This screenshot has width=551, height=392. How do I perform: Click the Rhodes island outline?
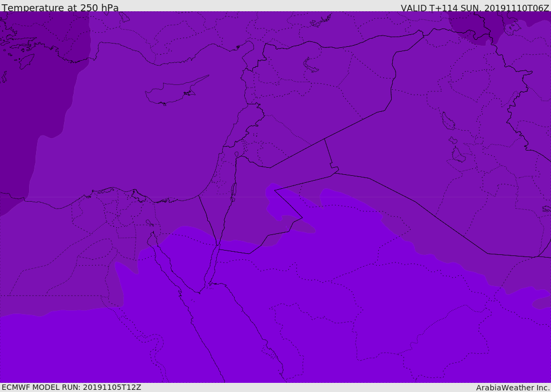(x=26, y=61)
